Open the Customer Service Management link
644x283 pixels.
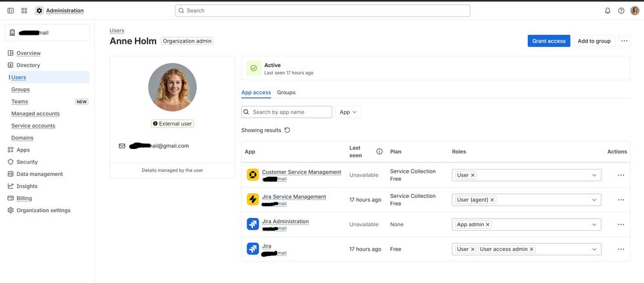(x=301, y=172)
